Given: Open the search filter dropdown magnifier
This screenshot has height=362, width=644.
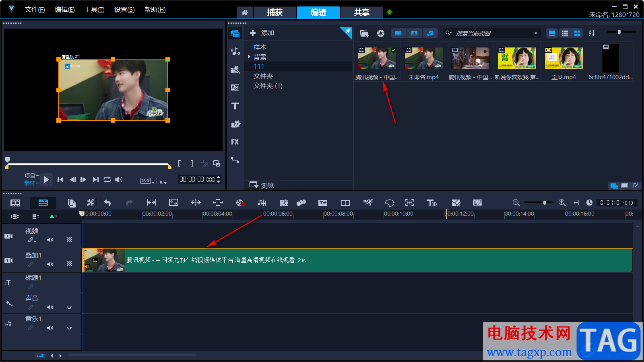Looking at the screenshot, I should point(448,33).
